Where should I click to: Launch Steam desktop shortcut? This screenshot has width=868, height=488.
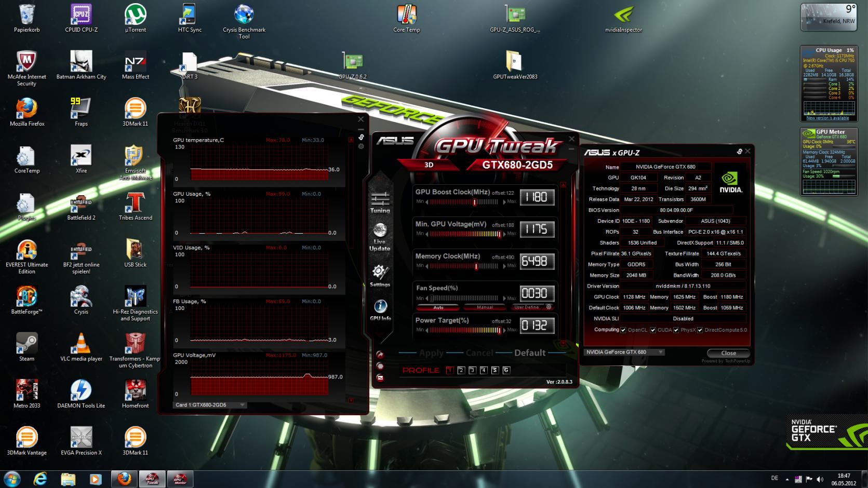(26, 347)
